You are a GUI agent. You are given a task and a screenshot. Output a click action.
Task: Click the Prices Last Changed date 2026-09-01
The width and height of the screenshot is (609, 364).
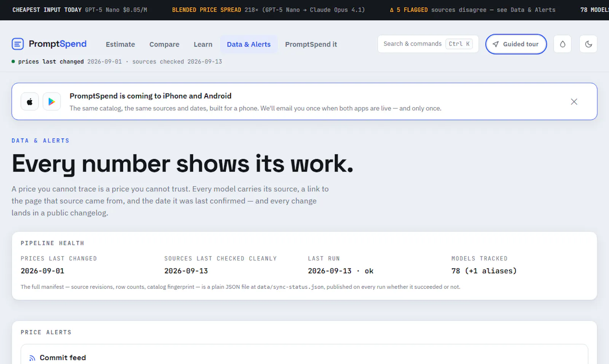pos(43,271)
